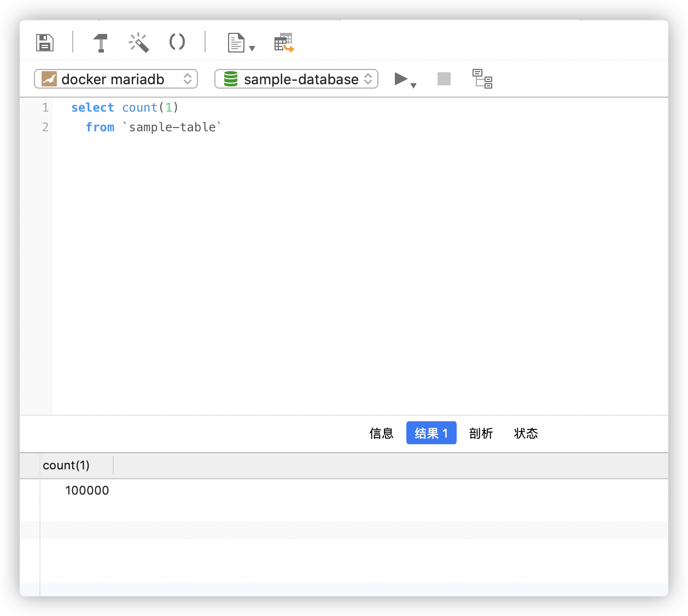Show the 状态 tab

point(526,433)
